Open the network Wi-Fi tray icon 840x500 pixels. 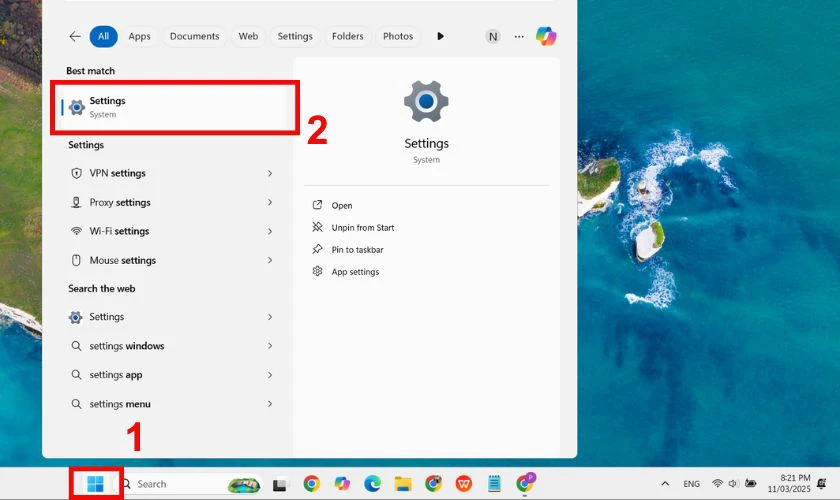click(x=717, y=483)
